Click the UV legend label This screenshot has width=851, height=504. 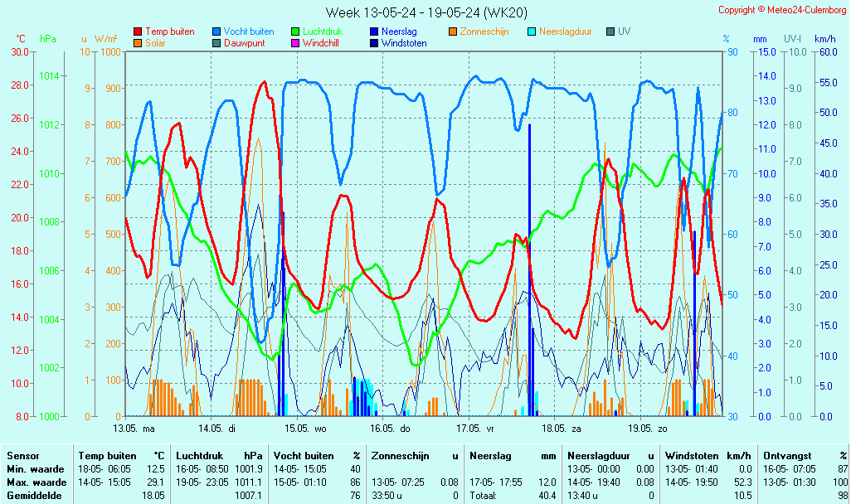pos(625,31)
